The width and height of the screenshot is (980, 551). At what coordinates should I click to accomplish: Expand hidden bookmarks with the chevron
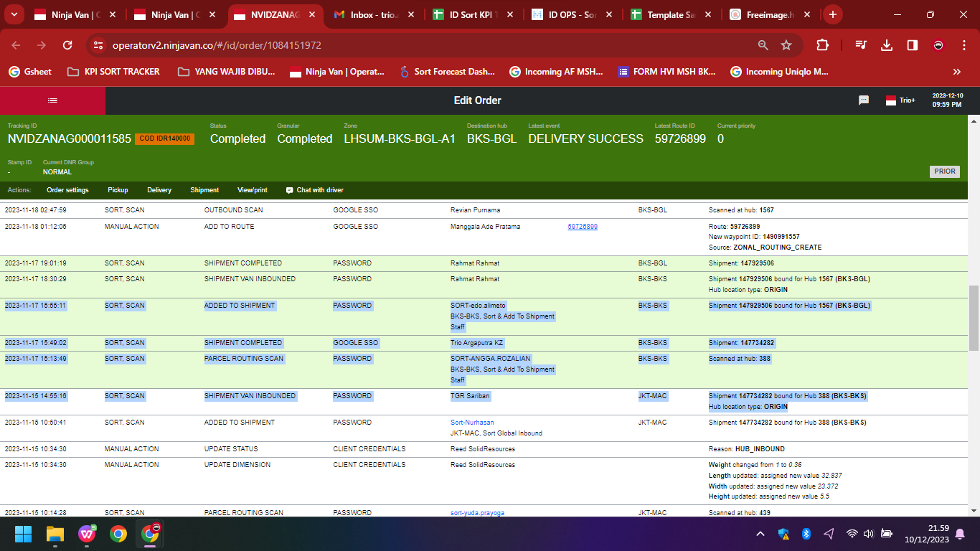tap(956, 72)
